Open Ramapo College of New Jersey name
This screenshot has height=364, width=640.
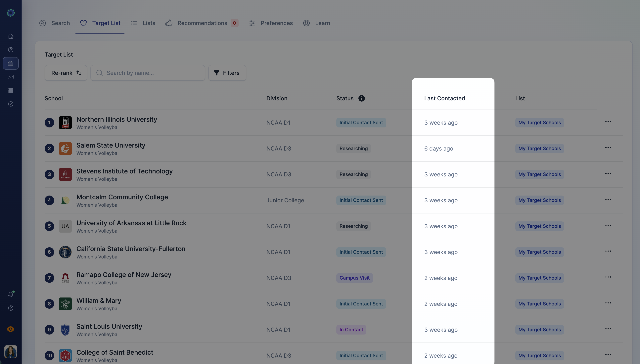point(124,275)
